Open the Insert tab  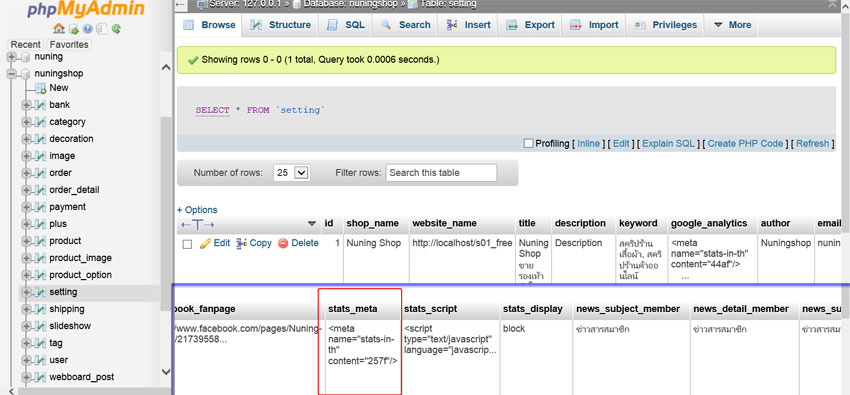(468, 25)
